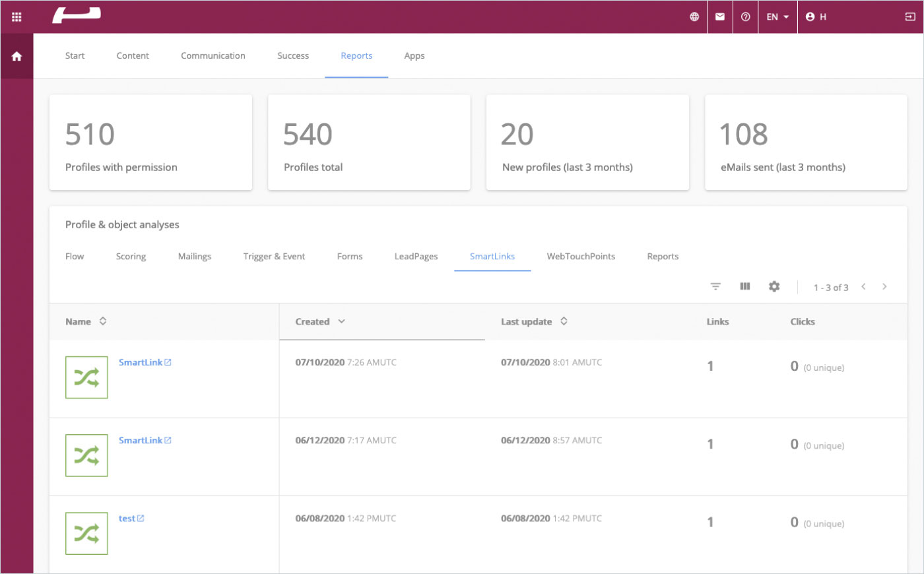
Task: Expand the EN language dropdown
Action: click(777, 17)
